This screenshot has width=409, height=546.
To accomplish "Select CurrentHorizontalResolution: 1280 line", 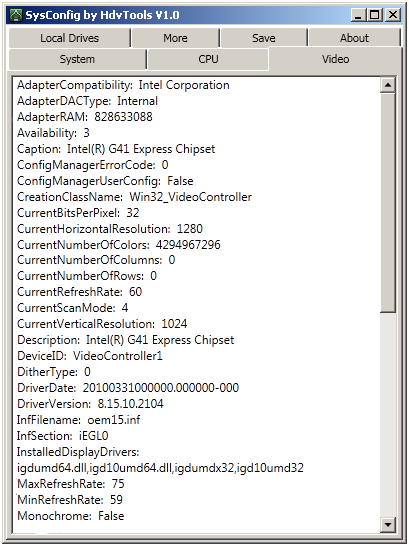I will point(110,229).
